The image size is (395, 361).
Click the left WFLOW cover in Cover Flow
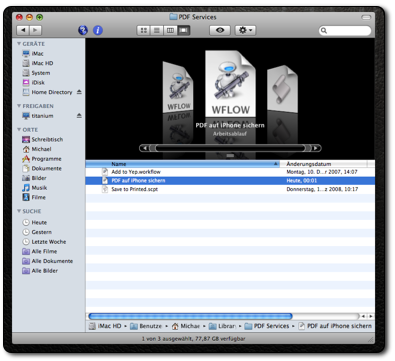point(178,87)
